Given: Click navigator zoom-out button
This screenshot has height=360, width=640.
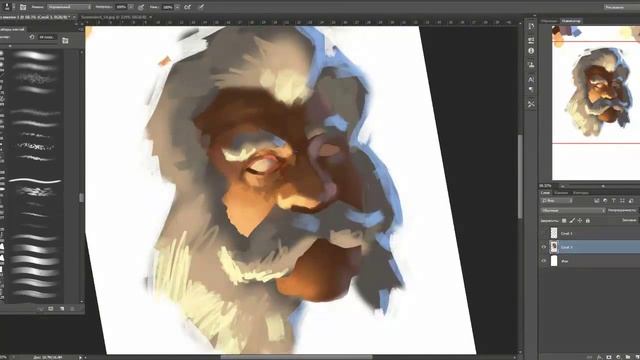Looking at the screenshot, I should pos(563,186).
